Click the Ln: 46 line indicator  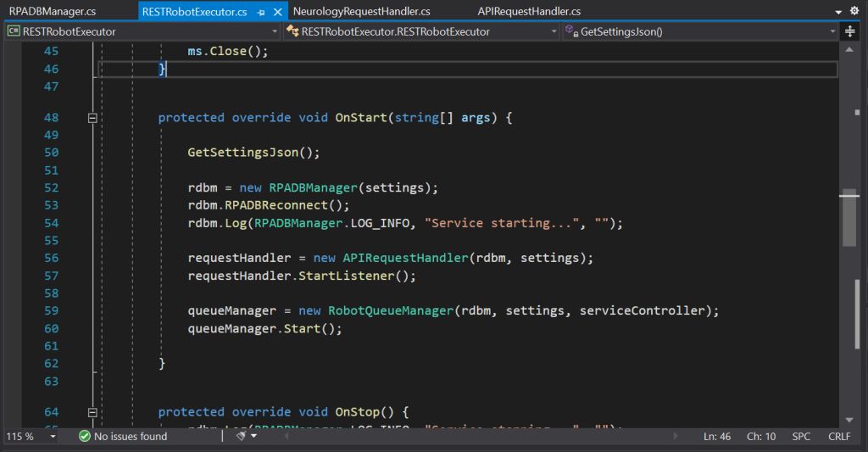tap(717, 437)
